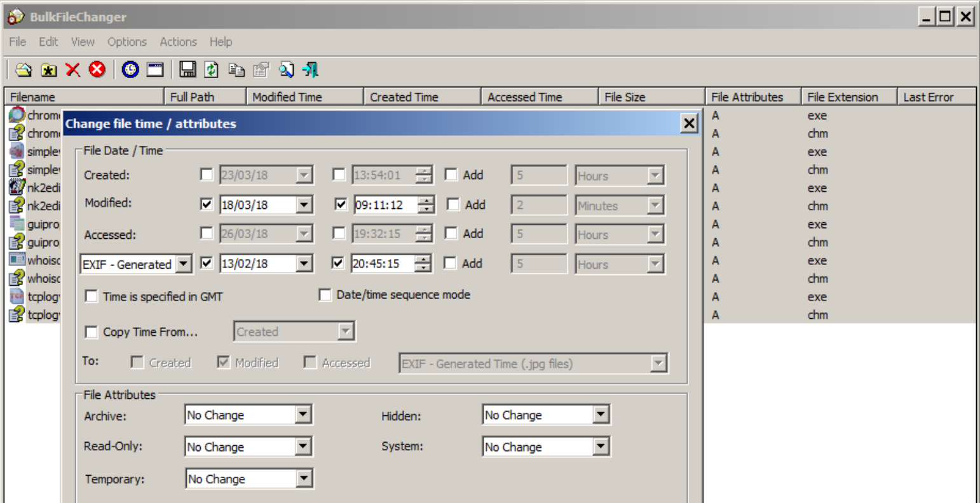This screenshot has width=980, height=503.
Task: Toggle Time is specified in GMT
Action: (92, 295)
